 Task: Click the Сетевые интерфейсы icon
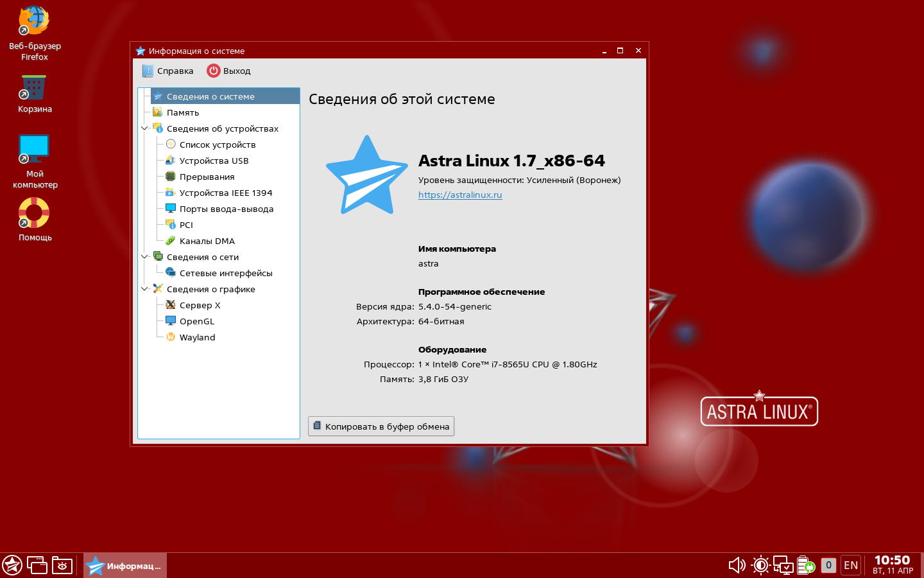tap(171, 273)
